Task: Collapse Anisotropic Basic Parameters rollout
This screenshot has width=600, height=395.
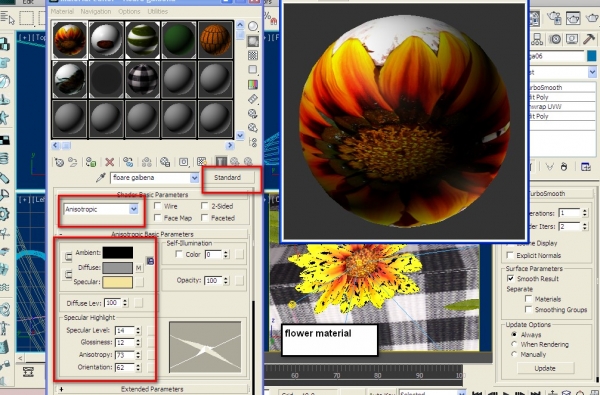Action: click(x=152, y=234)
